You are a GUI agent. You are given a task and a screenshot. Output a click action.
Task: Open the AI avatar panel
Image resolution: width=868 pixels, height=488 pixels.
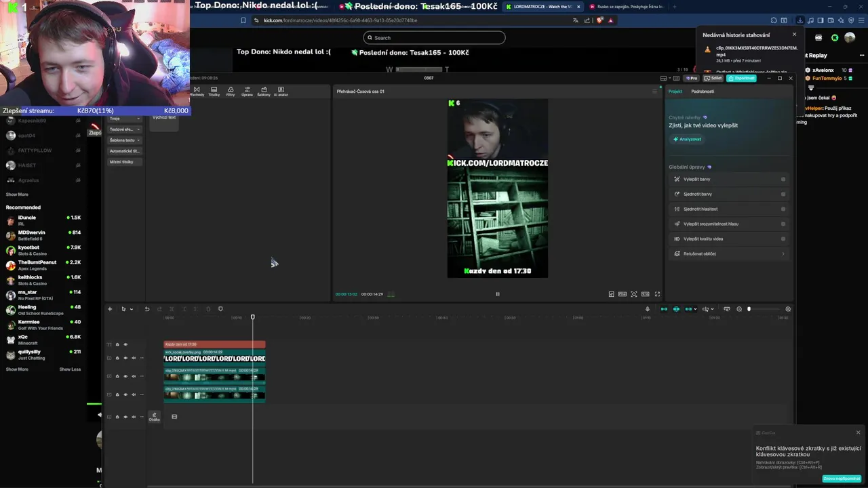point(281,91)
